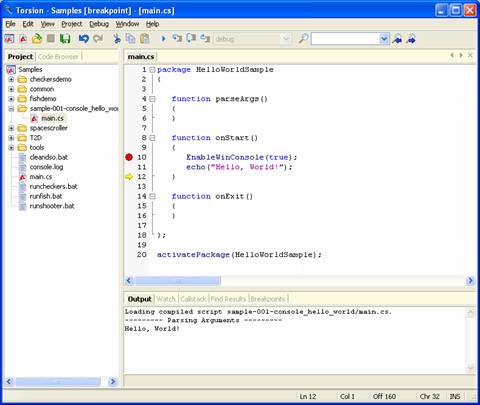Click inside the toolbar search input field
The height and width of the screenshot is (405, 480).
(346, 39)
